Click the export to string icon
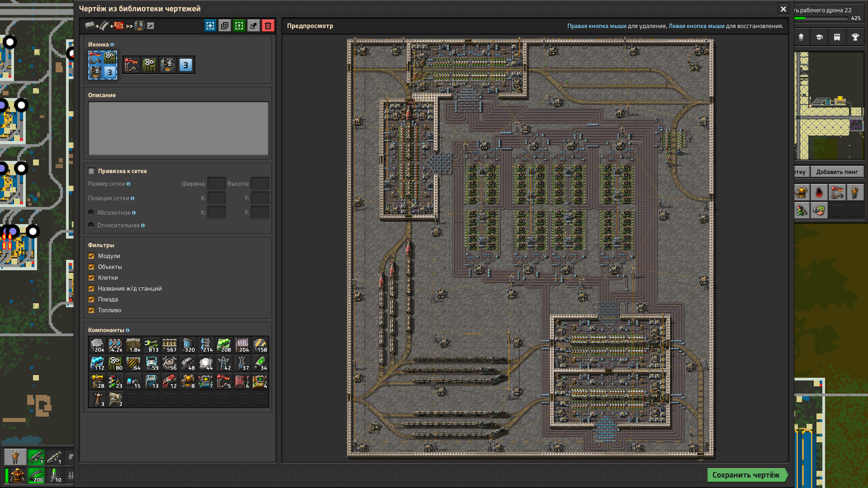Viewport: 868px width, 488px height. pos(254,26)
